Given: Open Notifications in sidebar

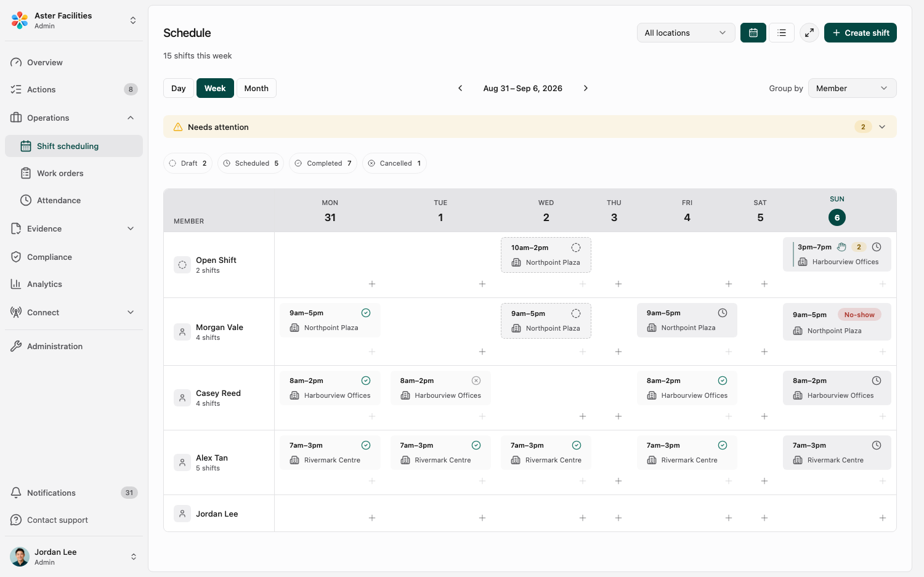Looking at the screenshot, I should (x=74, y=493).
